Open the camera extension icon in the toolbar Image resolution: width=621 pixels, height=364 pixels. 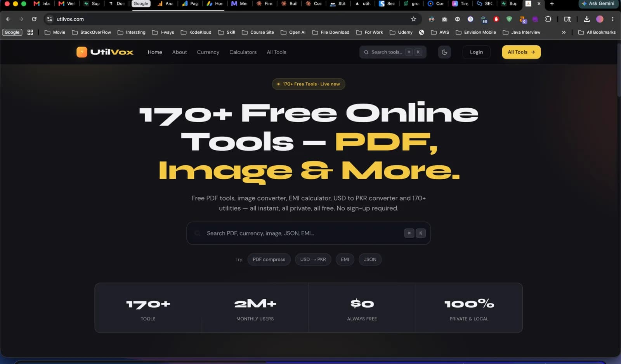(x=444, y=19)
